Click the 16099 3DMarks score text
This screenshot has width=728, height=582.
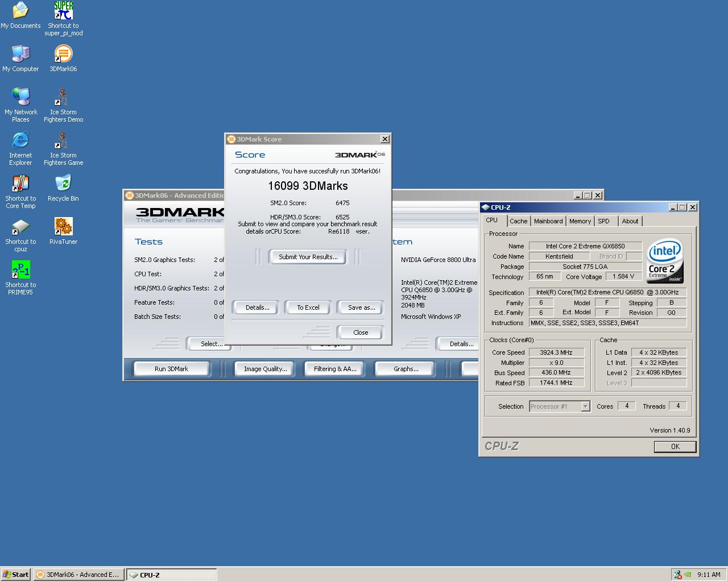pyautogui.click(x=308, y=186)
